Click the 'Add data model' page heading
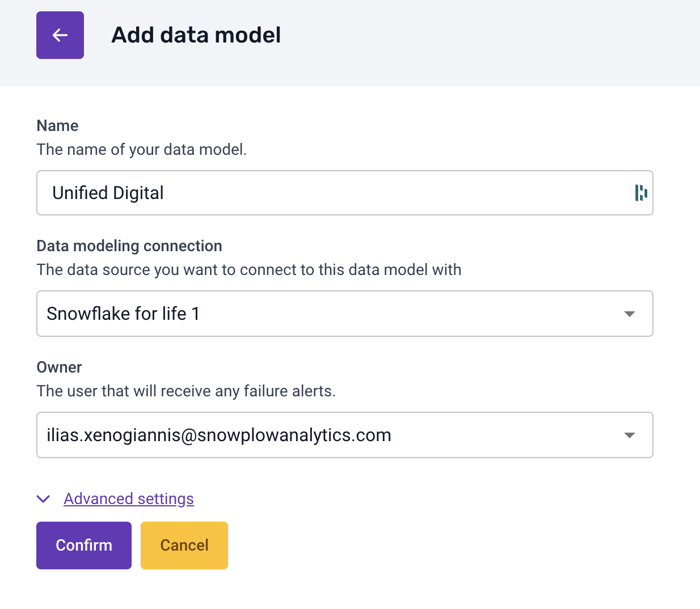The height and width of the screenshot is (609, 700). click(x=196, y=35)
